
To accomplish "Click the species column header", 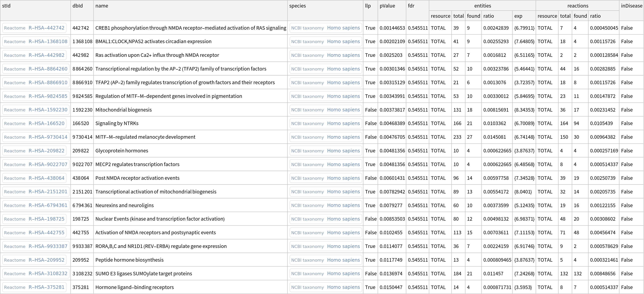I will [298, 6].
